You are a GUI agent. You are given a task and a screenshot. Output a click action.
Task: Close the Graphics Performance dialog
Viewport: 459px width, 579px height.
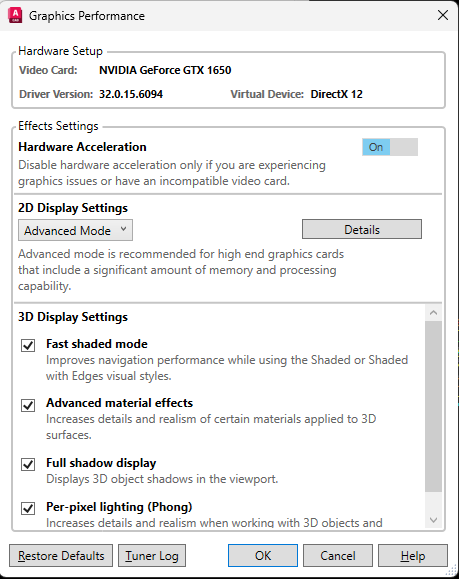(x=443, y=16)
